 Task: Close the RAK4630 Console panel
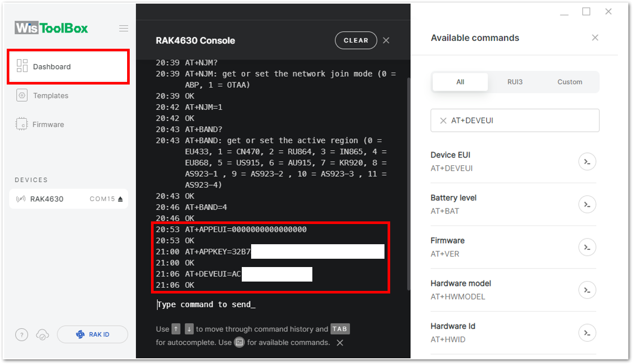386,40
